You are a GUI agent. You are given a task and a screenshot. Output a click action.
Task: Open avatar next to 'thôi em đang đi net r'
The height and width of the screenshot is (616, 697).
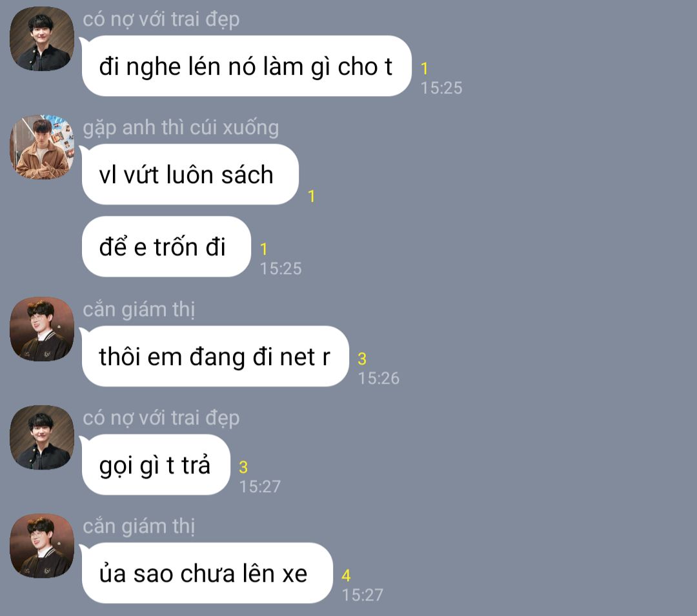[42, 329]
